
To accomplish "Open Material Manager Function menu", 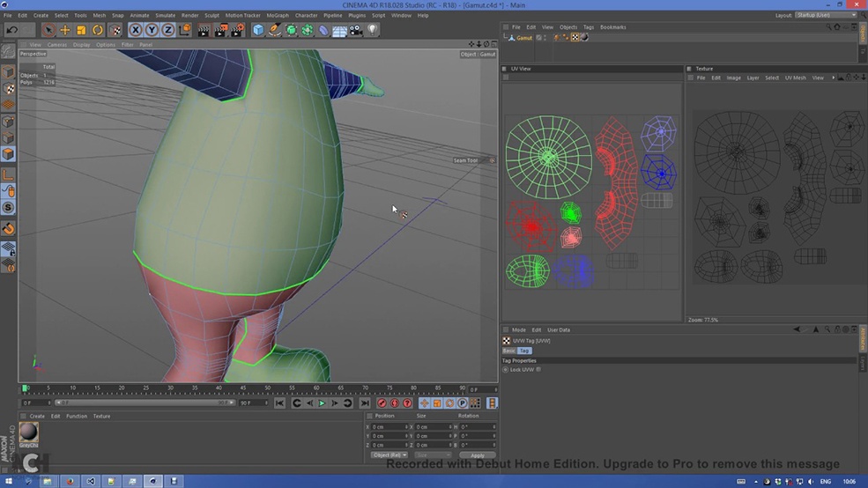I will point(77,416).
